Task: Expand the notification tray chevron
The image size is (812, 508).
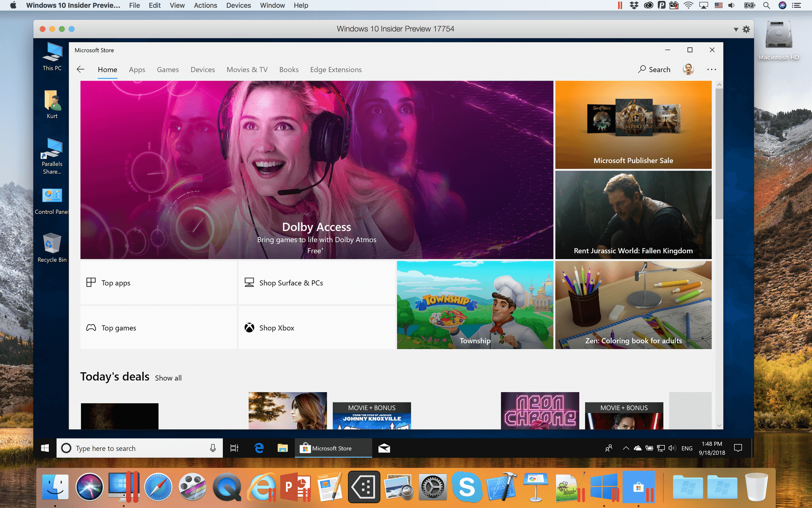Action: (625, 448)
